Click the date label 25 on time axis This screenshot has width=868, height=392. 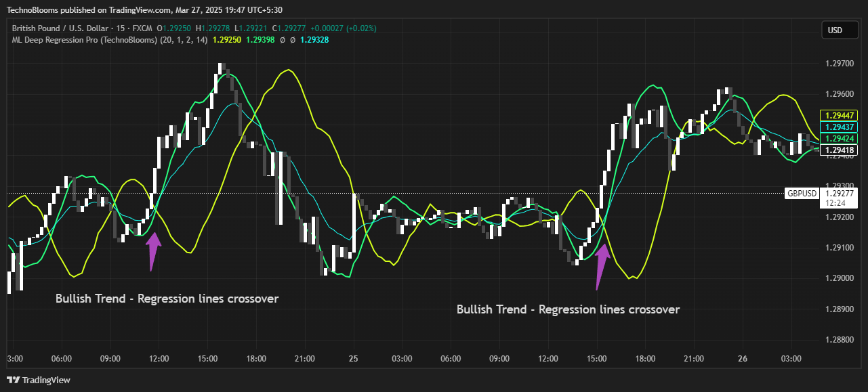point(353,358)
